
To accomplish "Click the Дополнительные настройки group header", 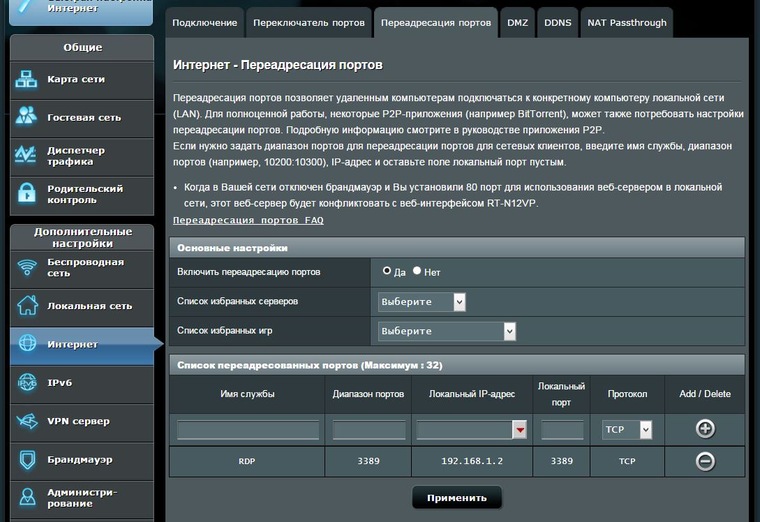I will (x=82, y=237).
